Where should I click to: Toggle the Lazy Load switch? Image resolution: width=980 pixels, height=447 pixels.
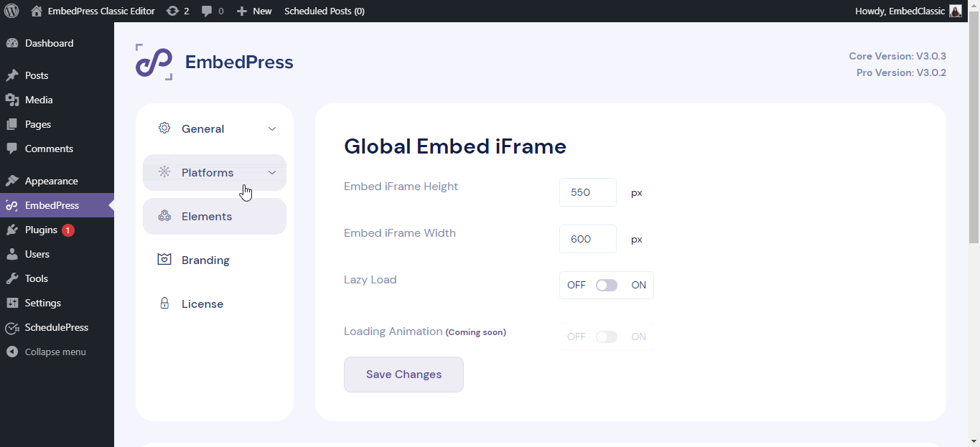(x=607, y=285)
